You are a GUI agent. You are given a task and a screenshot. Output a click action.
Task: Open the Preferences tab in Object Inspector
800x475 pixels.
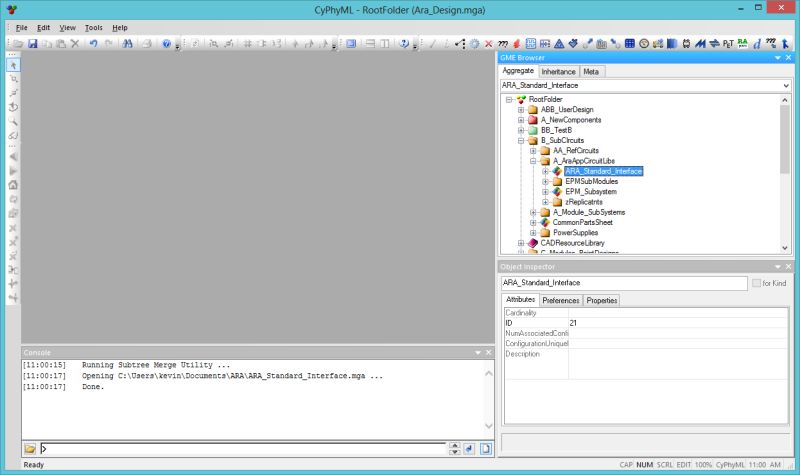561,301
